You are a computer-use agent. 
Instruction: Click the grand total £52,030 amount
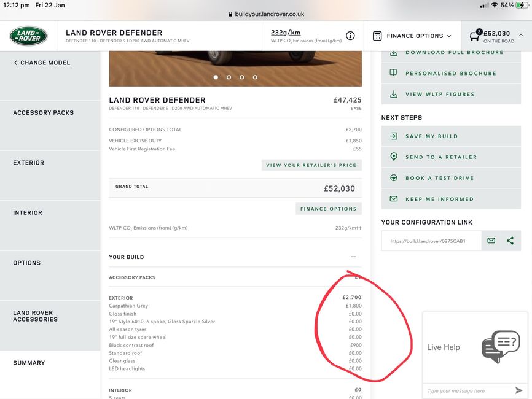tap(339, 188)
